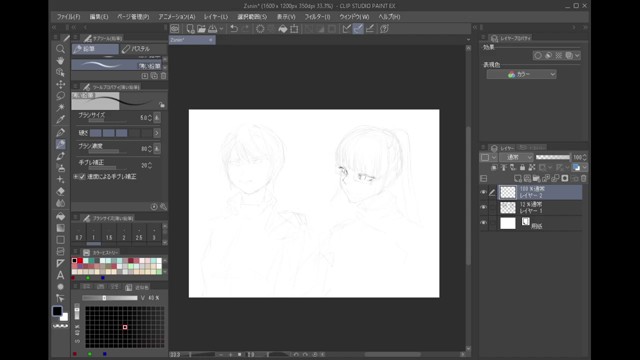Select the Eyedropper tool
This screenshot has width=640, height=360.
coord(60,119)
